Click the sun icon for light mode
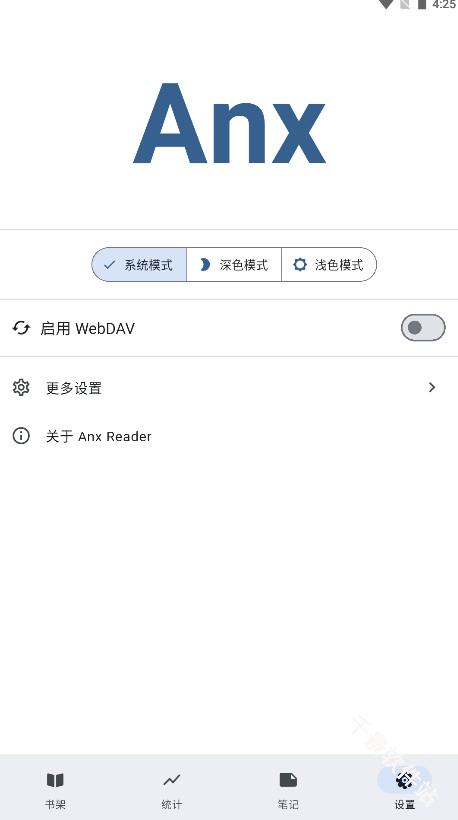 click(x=300, y=265)
